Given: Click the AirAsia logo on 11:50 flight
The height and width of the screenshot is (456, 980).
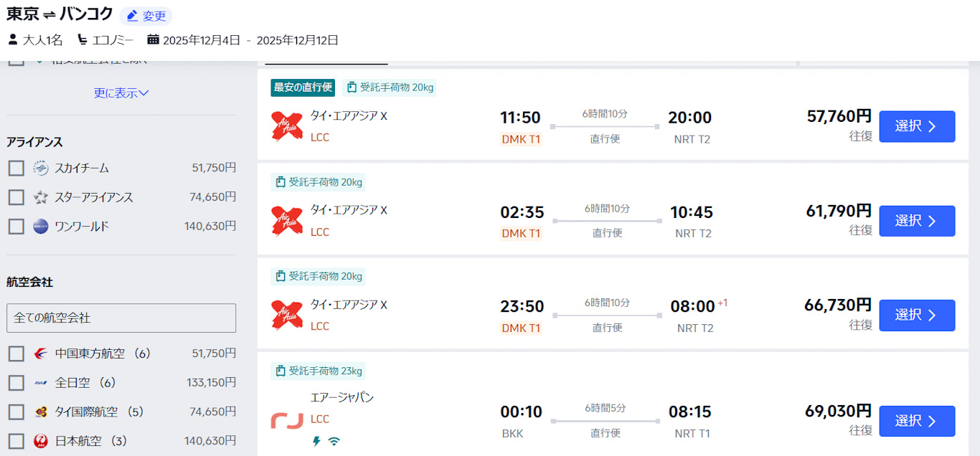Looking at the screenshot, I should pyautogui.click(x=287, y=126).
